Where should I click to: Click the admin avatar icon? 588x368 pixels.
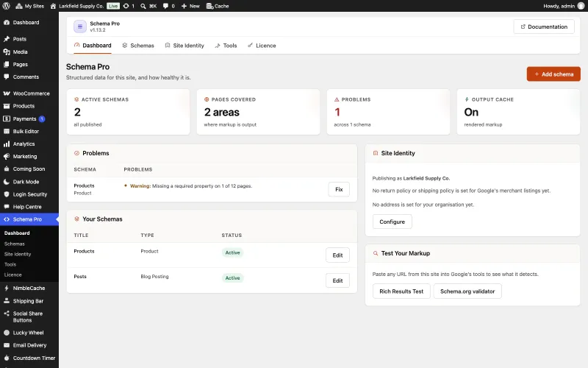581,6
